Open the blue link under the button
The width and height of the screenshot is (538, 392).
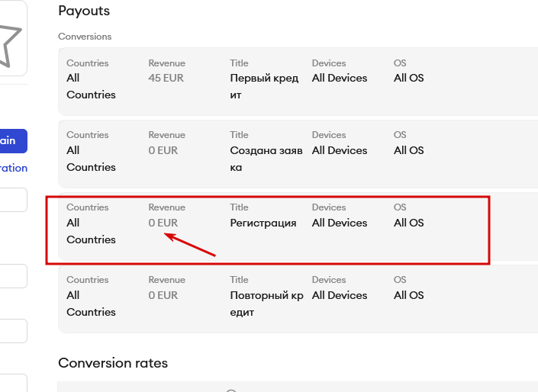pyautogui.click(x=14, y=168)
